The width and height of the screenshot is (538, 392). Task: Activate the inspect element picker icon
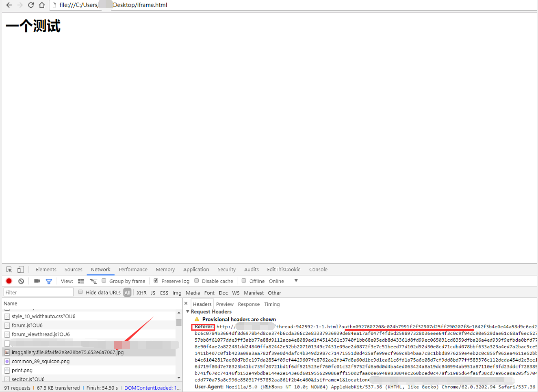[x=9, y=269]
